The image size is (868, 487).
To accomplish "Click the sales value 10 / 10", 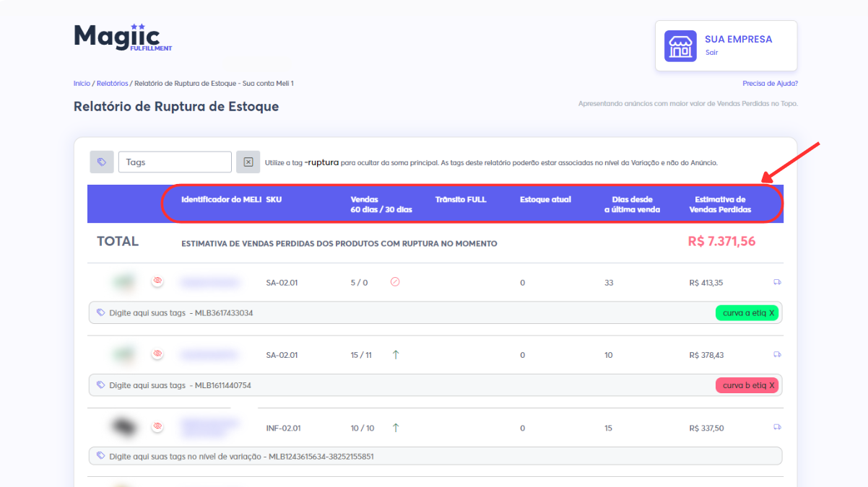I will (363, 428).
